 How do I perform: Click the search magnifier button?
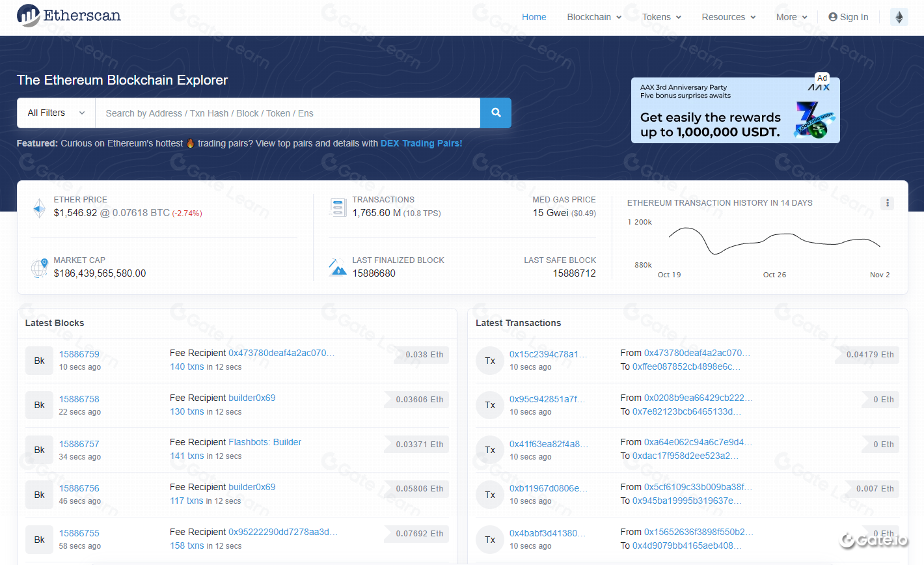pyautogui.click(x=495, y=113)
